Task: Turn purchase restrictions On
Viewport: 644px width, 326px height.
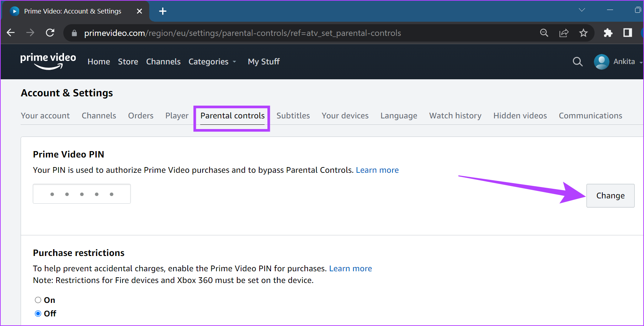Action: click(38, 300)
